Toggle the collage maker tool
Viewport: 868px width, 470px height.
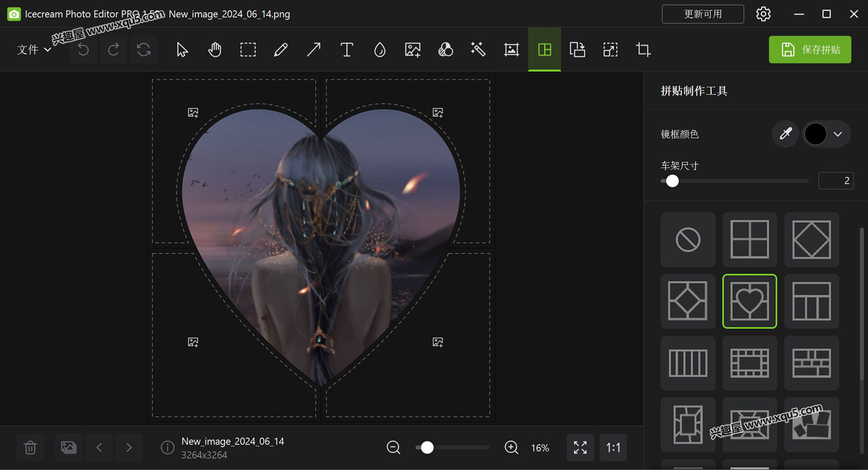click(x=545, y=50)
